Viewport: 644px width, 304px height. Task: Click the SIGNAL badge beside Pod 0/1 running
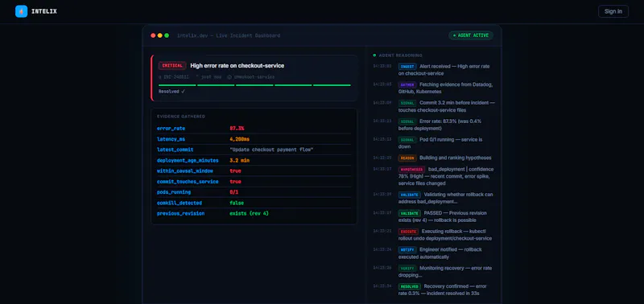tap(407, 139)
